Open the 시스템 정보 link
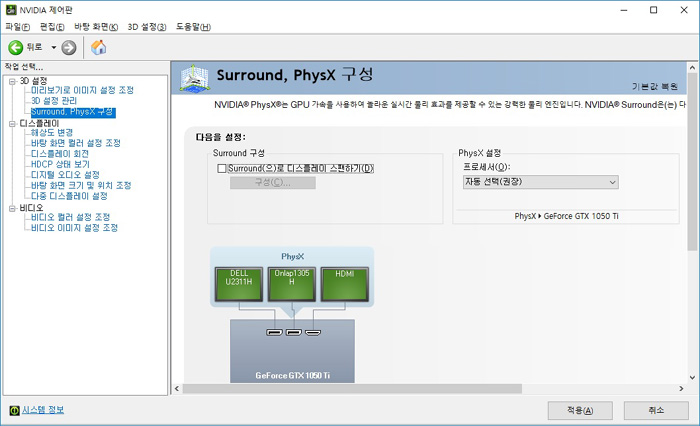The height and width of the screenshot is (426, 700). pyautogui.click(x=43, y=409)
